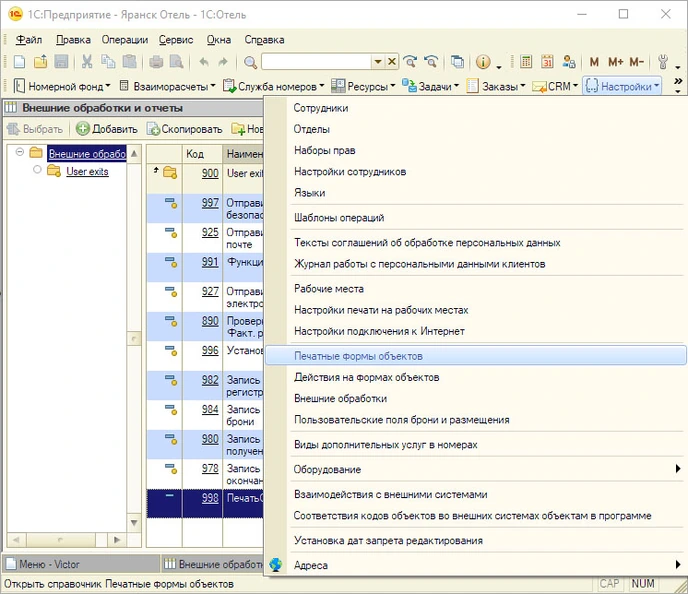688x594 pixels.
Task: Click the Help info icon in toolbar
Action: pos(484,62)
